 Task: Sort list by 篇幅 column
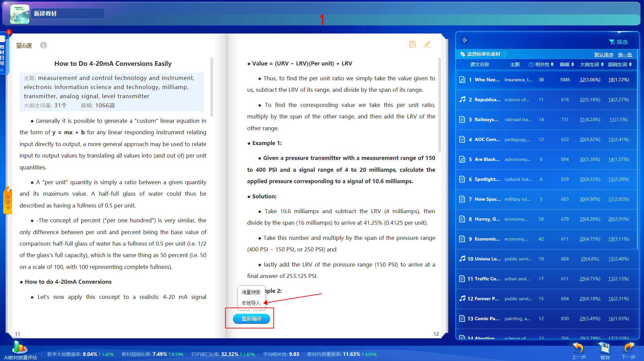pyautogui.click(x=567, y=64)
